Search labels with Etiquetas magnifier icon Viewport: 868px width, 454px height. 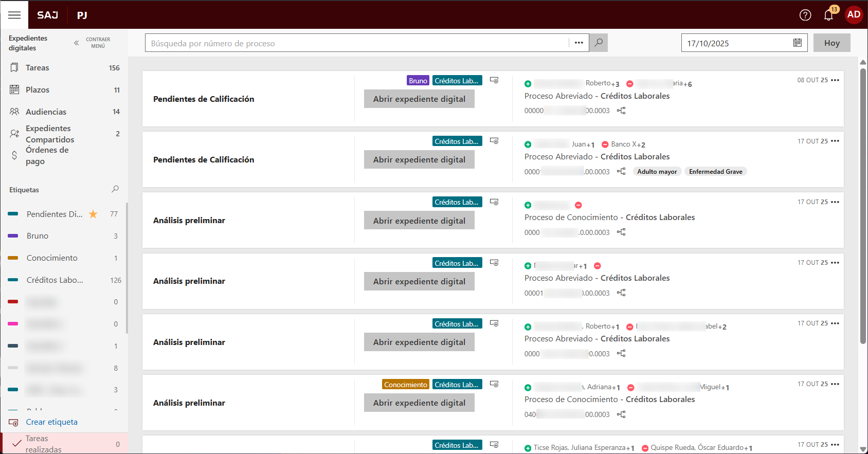(x=115, y=189)
